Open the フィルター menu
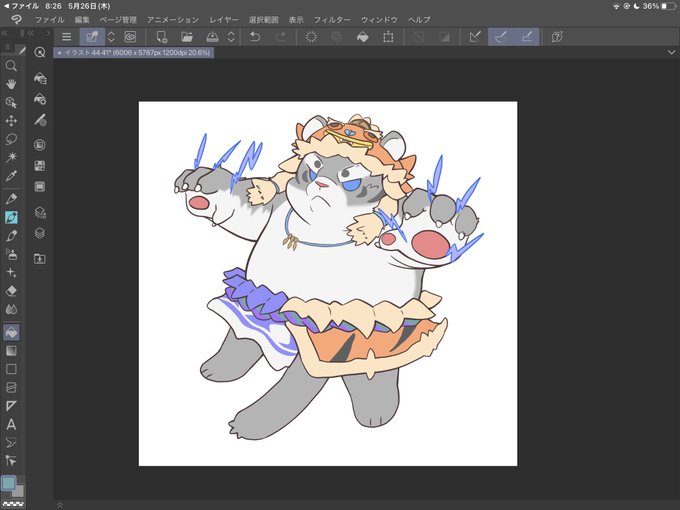The width and height of the screenshot is (680, 510). click(332, 20)
